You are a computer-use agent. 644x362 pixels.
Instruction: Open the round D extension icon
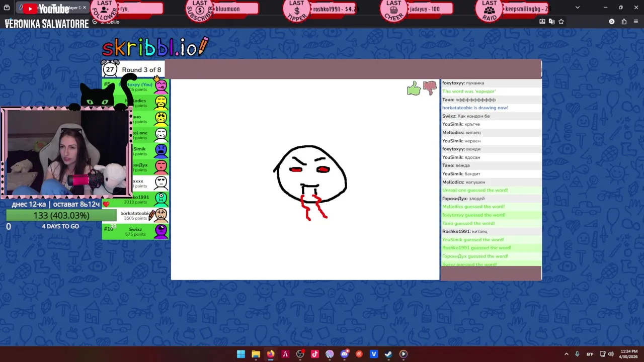tap(612, 22)
